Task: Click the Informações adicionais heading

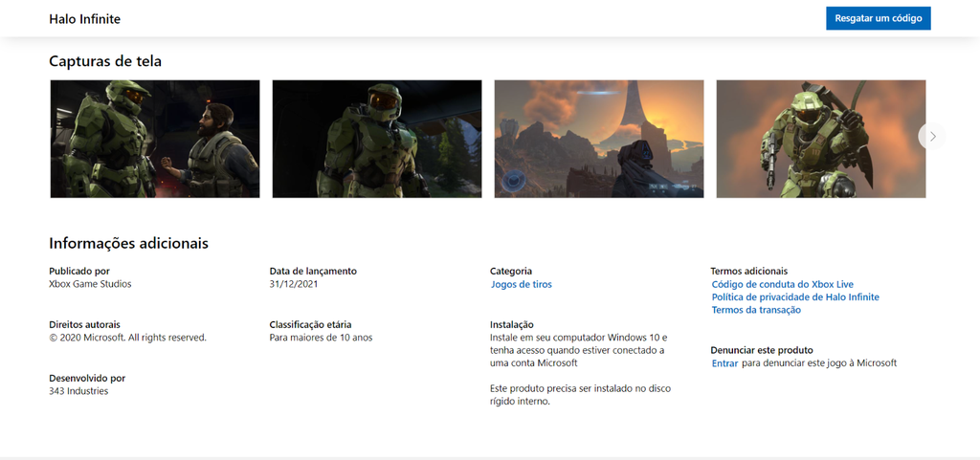Action: click(129, 244)
